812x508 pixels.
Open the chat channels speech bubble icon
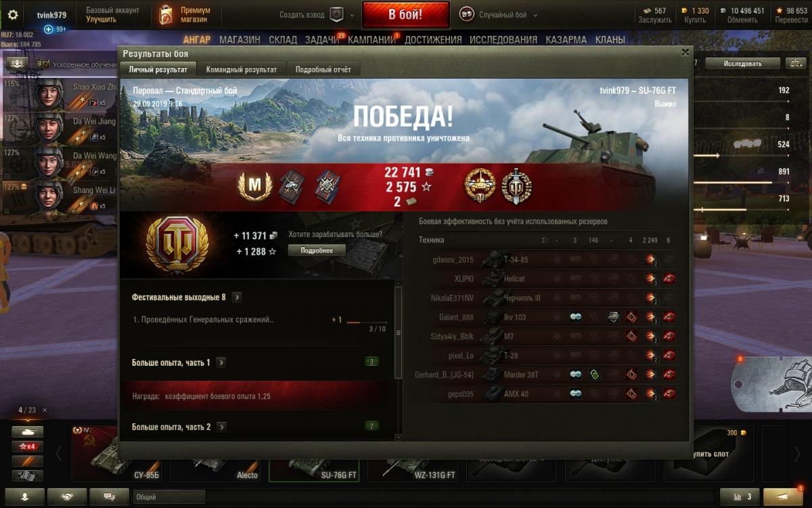point(109,496)
